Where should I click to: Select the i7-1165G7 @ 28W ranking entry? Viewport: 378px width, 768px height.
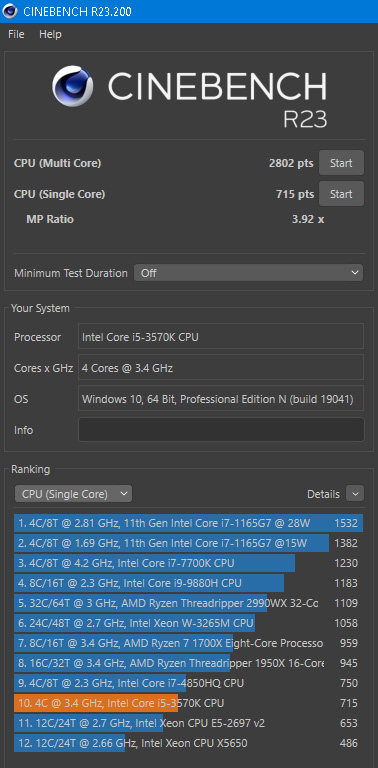189,523
